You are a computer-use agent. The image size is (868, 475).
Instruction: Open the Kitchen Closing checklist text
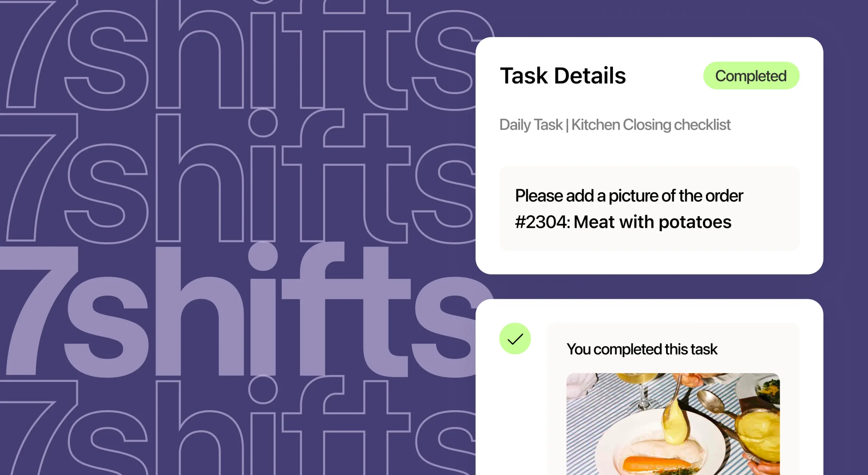tap(651, 125)
